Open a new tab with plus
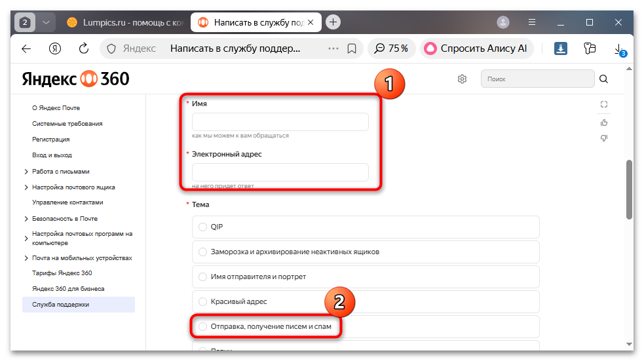Screen dimensions: 644x361 [x=333, y=22]
